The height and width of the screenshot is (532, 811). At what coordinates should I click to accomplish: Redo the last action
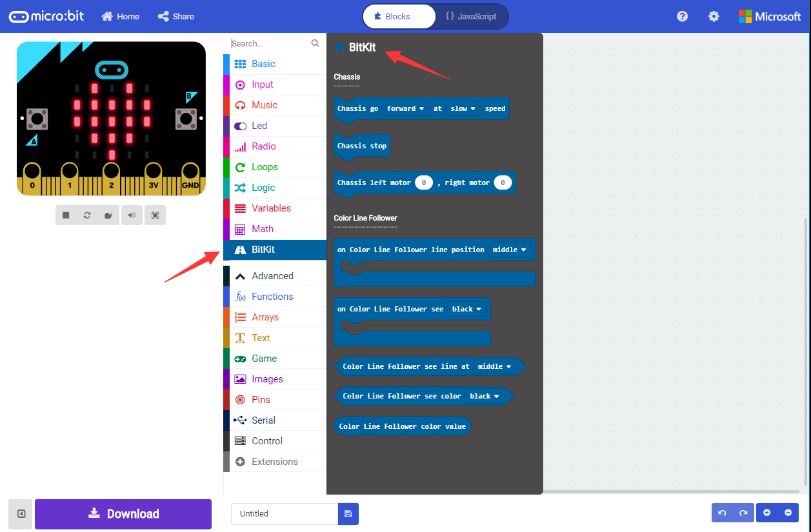pyautogui.click(x=743, y=513)
